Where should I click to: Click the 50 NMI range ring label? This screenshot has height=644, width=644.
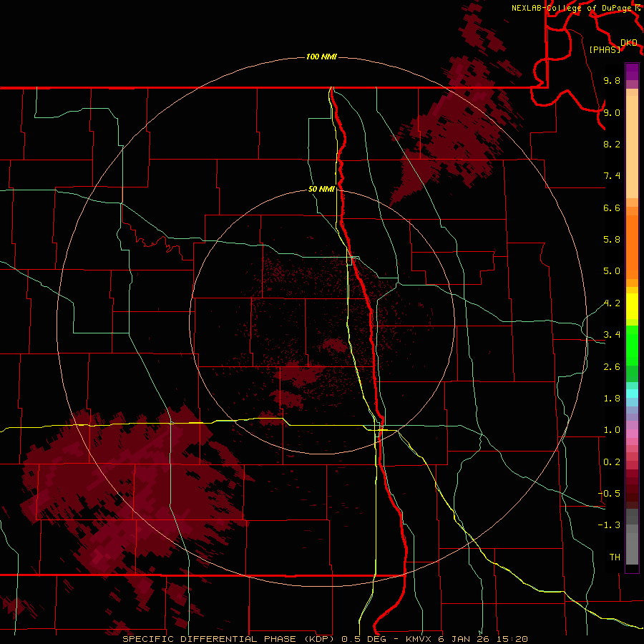coord(321,190)
